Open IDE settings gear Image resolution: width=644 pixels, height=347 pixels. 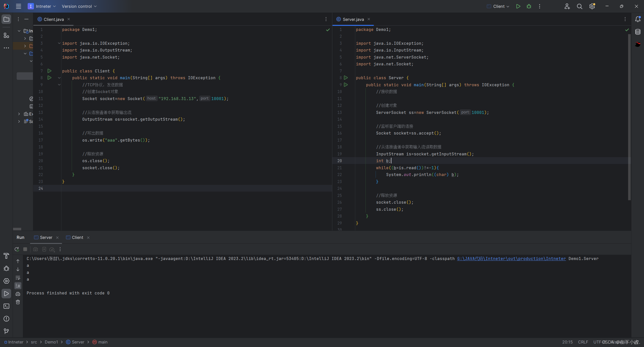(592, 6)
